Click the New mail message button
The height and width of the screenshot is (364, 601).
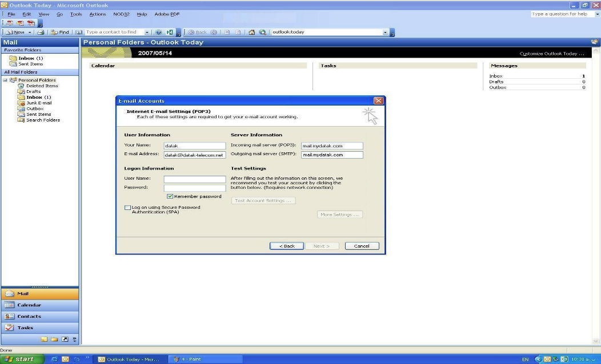(x=16, y=32)
